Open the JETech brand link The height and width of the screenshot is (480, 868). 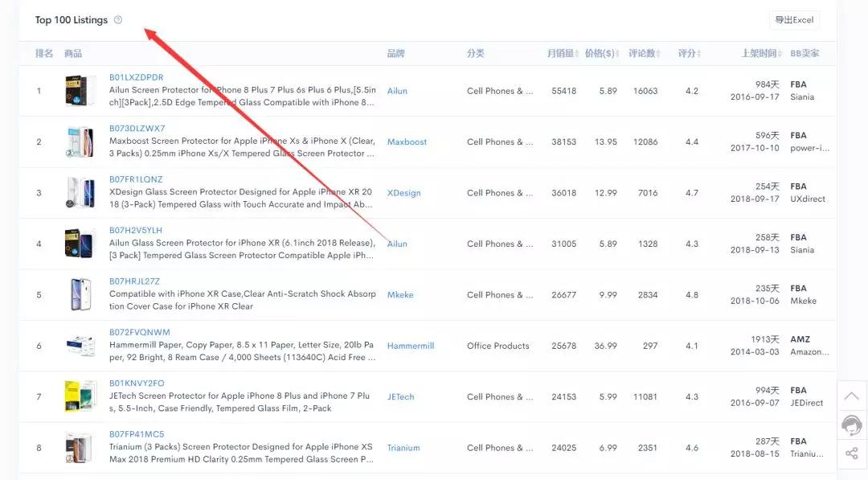[400, 397]
